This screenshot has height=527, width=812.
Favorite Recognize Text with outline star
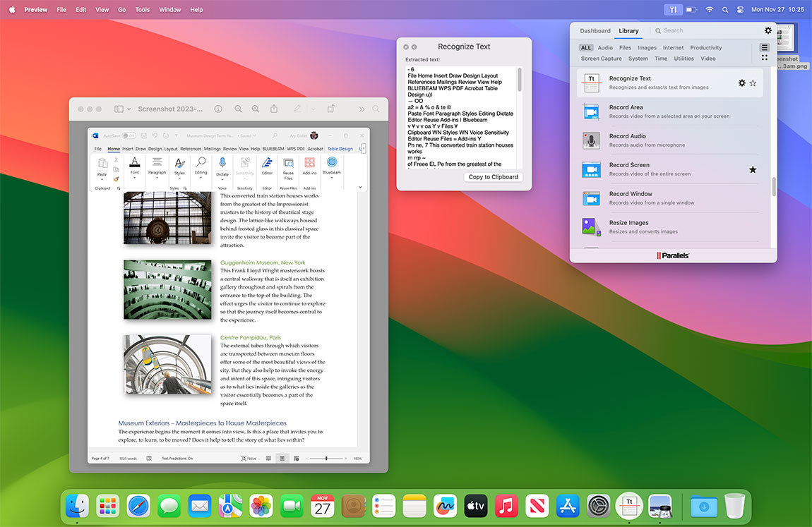coord(753,83)
